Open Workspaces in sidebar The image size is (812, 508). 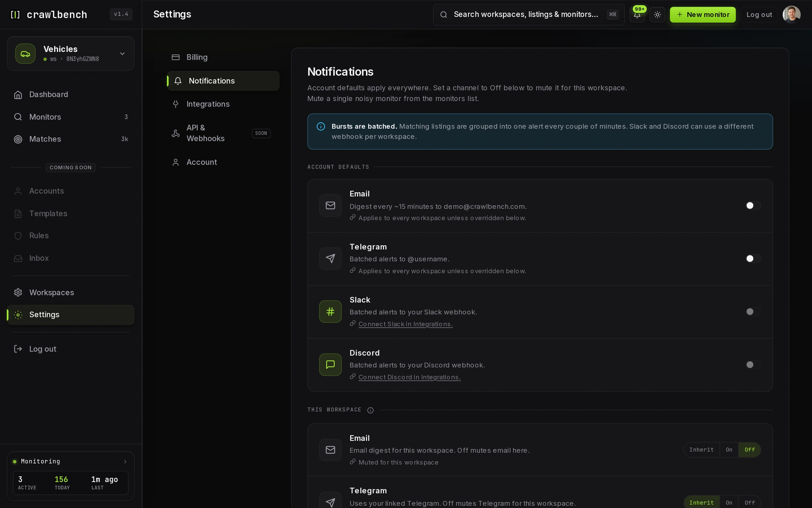point(71,293)
